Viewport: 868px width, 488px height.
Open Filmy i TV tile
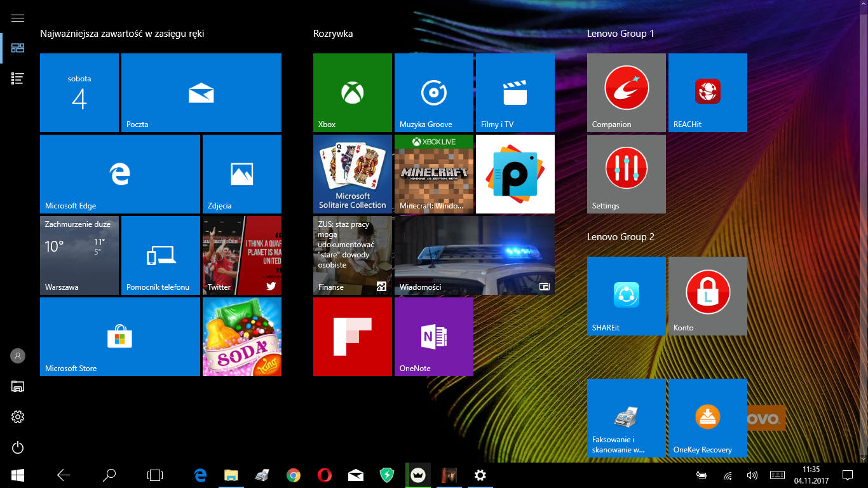515,93
